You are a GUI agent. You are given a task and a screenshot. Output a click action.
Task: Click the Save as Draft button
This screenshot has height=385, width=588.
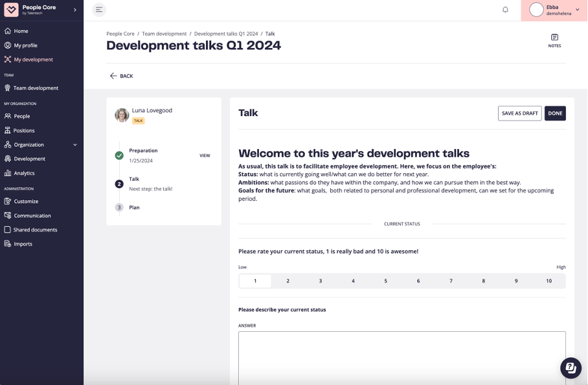click(519, 113)
